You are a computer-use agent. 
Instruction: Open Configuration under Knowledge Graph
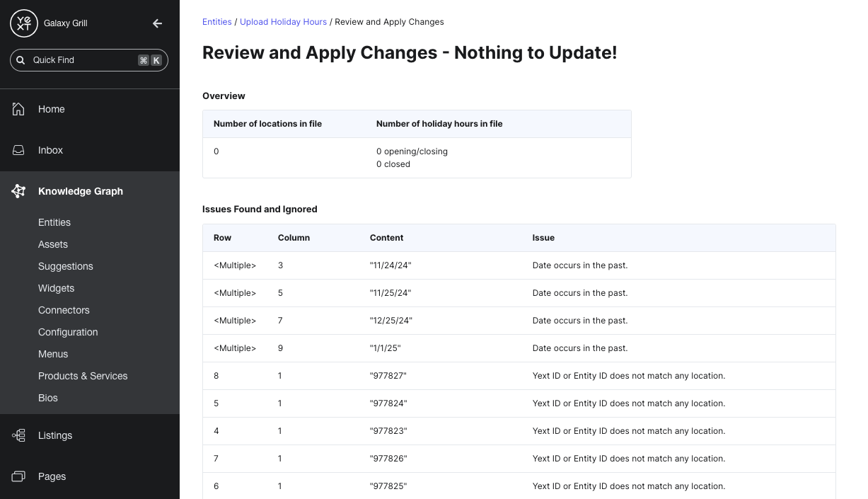tap(67, 332)
